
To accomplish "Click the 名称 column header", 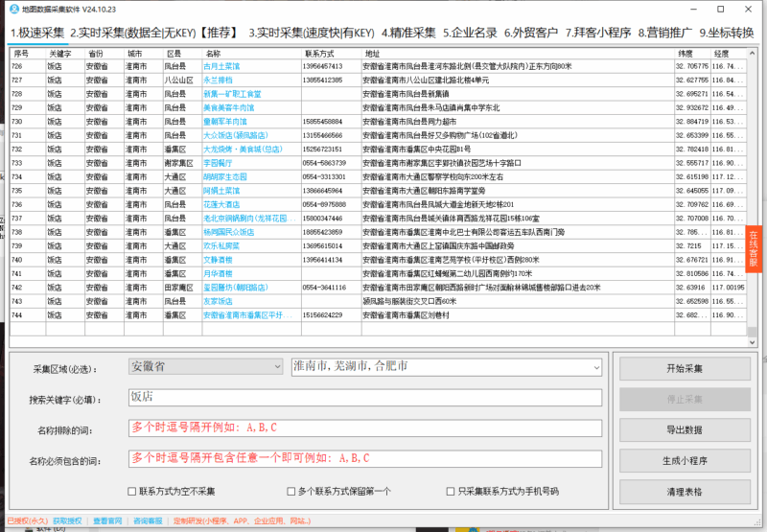I will pos(251,54).
